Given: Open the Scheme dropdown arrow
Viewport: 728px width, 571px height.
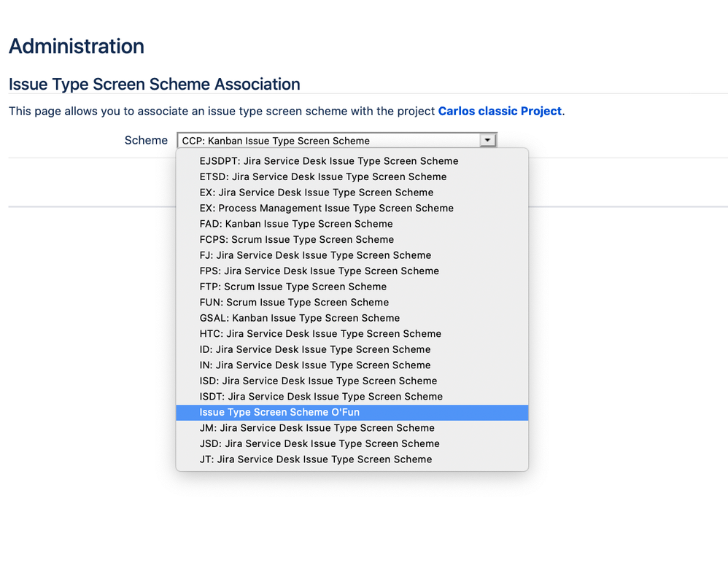Looking at the screenshot, I should [x=487, y=140].
